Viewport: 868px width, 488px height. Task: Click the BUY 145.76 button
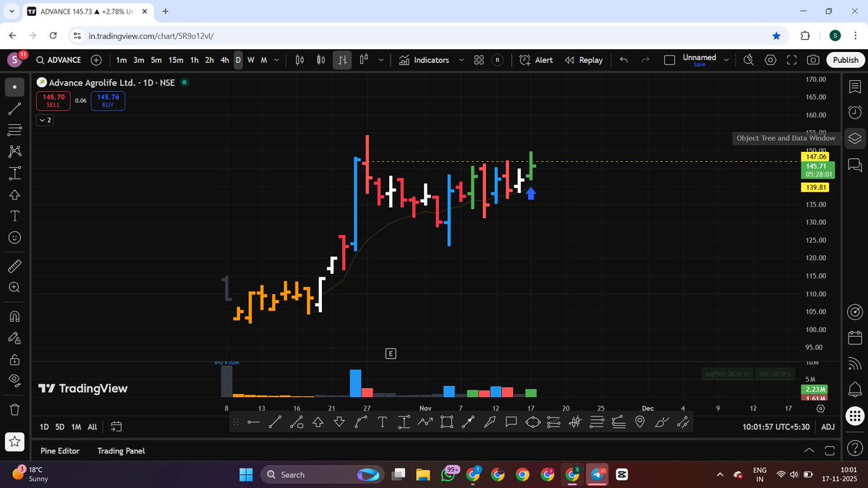click(x=107, y=101)
